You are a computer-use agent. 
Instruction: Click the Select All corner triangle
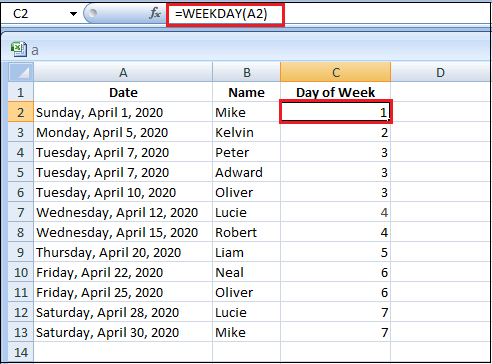[21, 72]
